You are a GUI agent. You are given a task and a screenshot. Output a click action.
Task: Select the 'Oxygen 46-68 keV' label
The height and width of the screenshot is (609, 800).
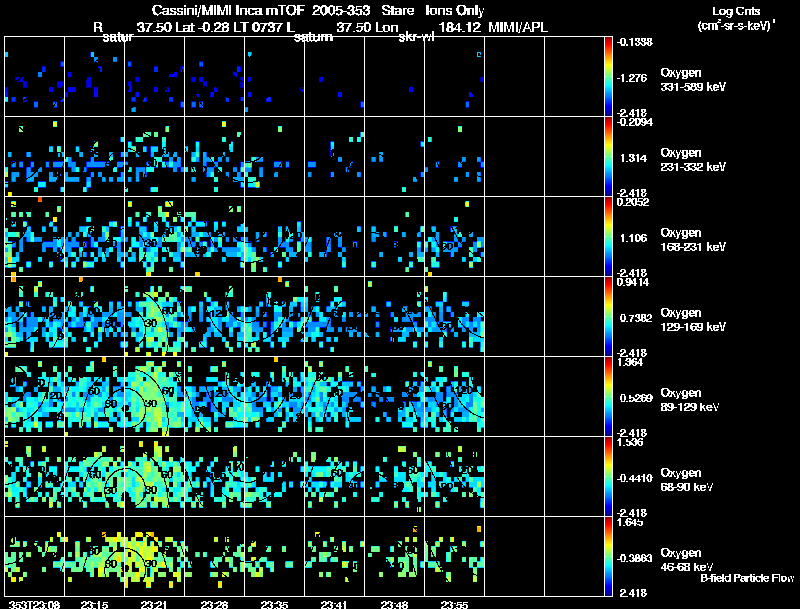pyautogui.click(x=687, y=560)
